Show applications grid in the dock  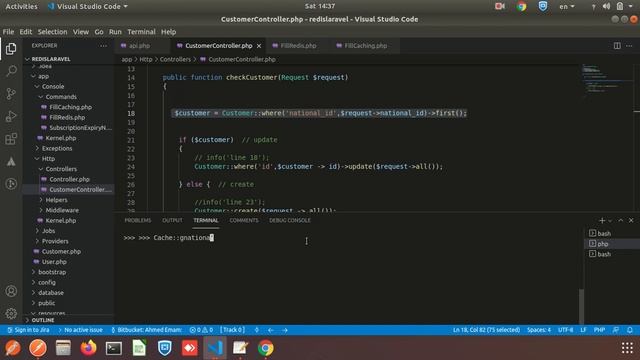(x=627, y=348)
